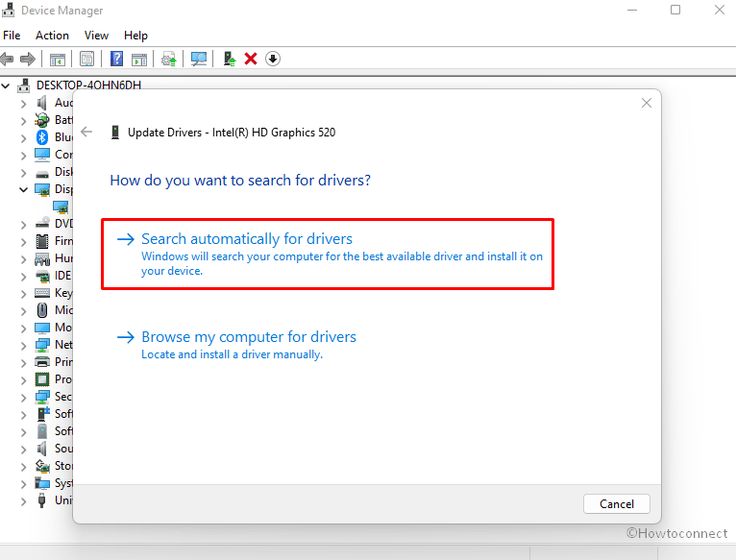
Task: Expand the IDE controllers chevron
Action: (x=23, y=276)
